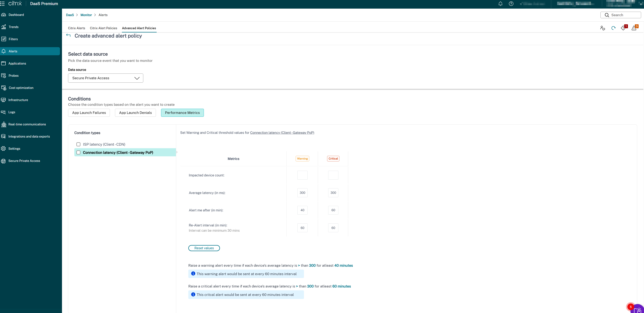This screenshot has height=313, width=644.
Task: Open the Infrastructure section
Action: [18, 100]
